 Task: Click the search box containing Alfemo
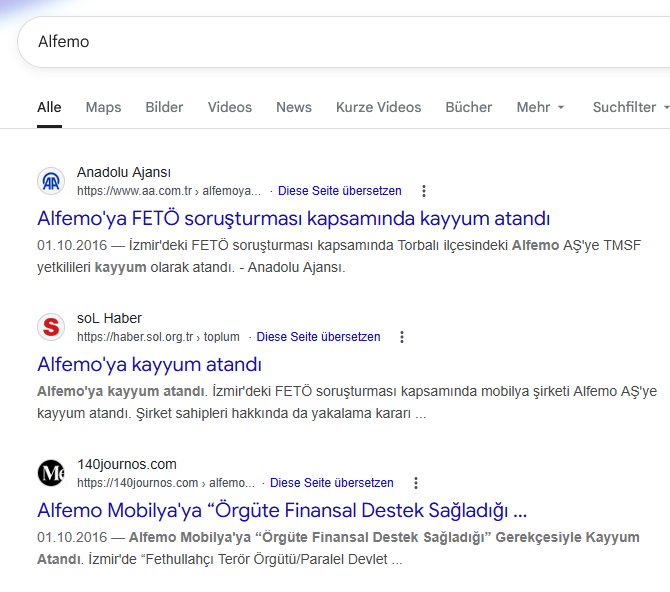344,42
